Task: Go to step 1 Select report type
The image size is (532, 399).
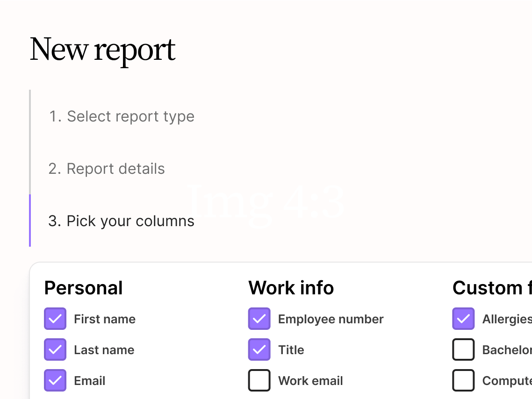Action: pyautogui.click(x=121, y=116)
